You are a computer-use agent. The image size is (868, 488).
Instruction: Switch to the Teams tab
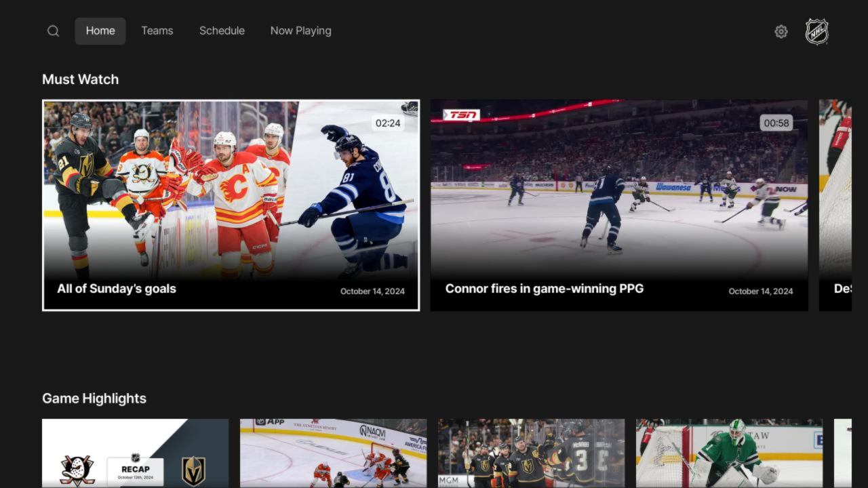(x=157, y=30)
